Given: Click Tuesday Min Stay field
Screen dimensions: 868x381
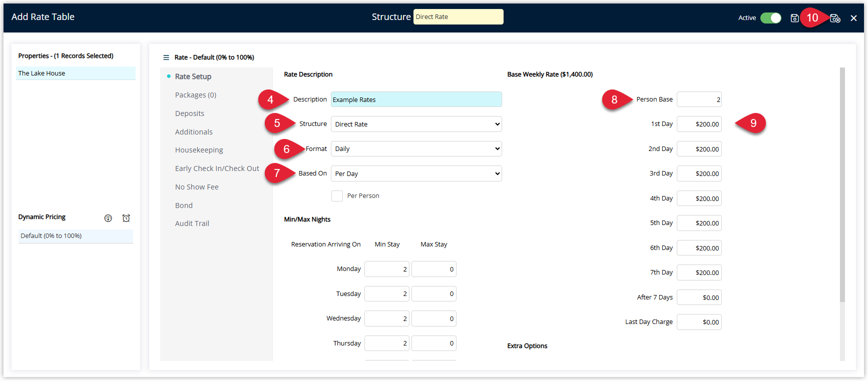Looking at the screenshot, I should [387, 293].
